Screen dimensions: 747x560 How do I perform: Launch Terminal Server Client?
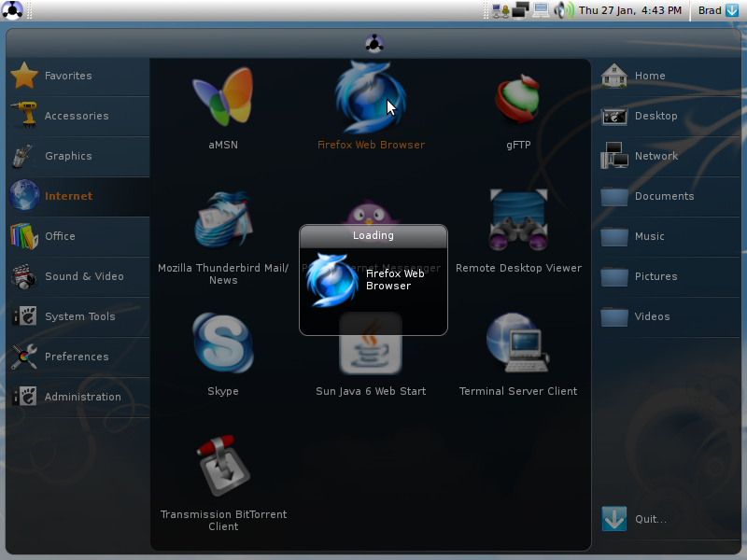[x=518, y=355]
